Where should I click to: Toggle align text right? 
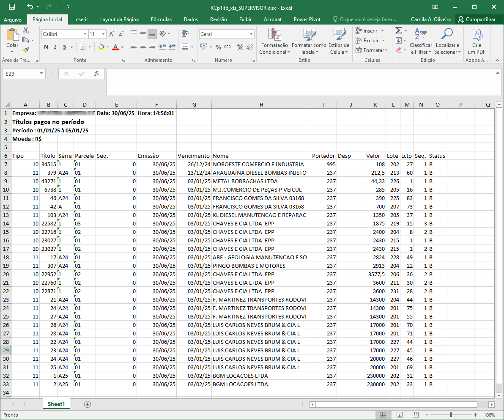click(152, 47)
